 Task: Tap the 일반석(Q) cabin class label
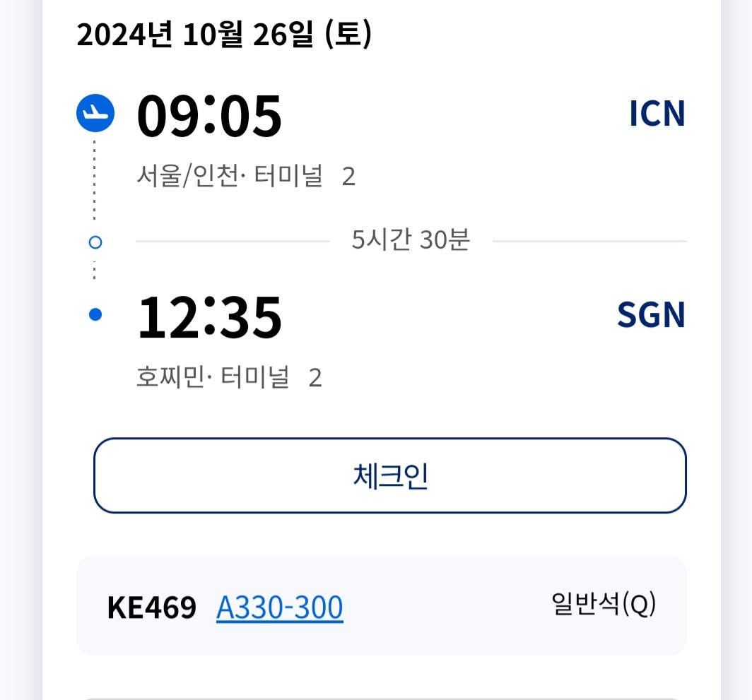pos(604,605)
